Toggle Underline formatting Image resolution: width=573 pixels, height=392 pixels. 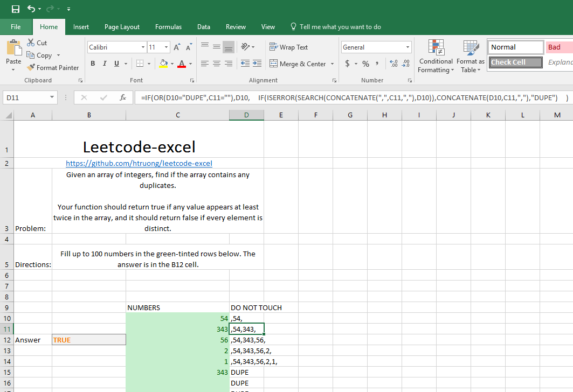coord(116,64)
